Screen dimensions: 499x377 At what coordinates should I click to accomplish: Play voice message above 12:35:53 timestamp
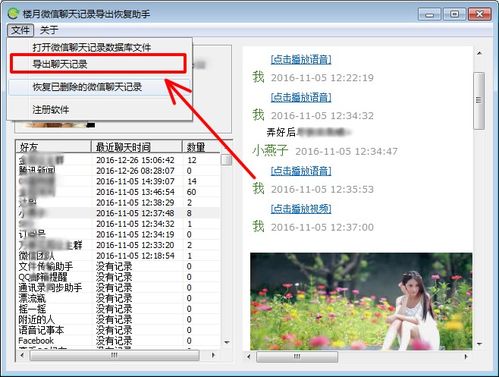pyautogui.click(x=301, y=171)
